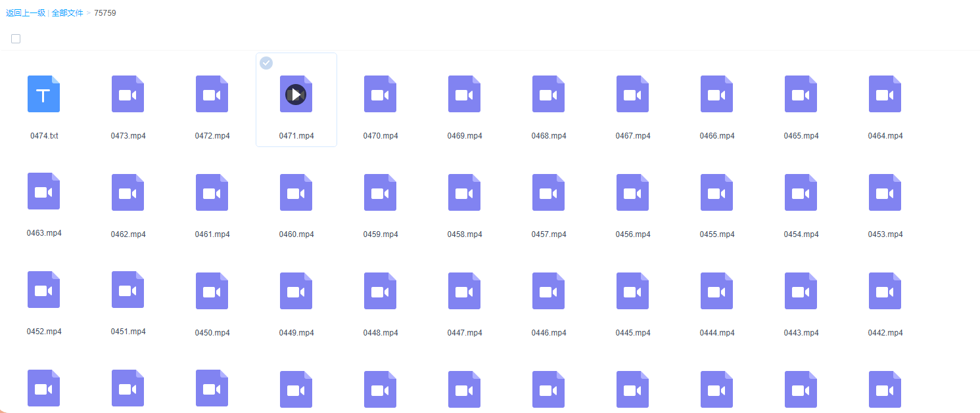The height and width of the screenshot is (413, 980).
Task: Open the 0446.mp4 video icon
Action: tap(548, 291)
